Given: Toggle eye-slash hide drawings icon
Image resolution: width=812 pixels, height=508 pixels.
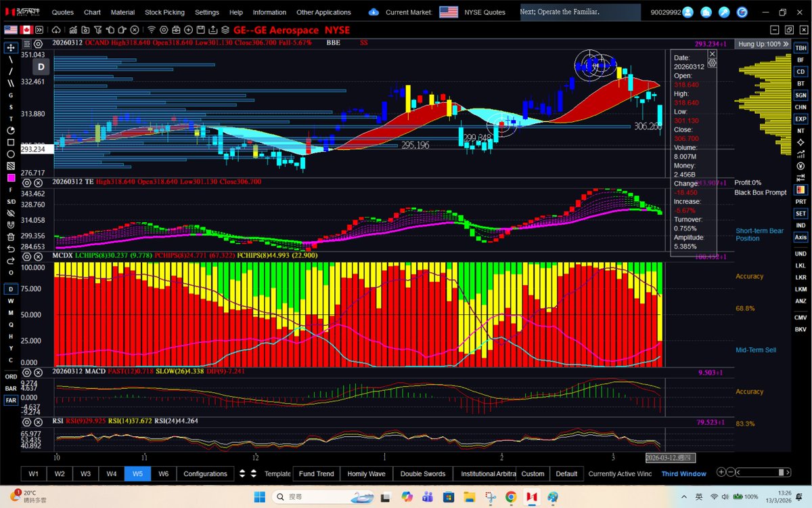Looking at the screenshot, I should tap(11, 213).
